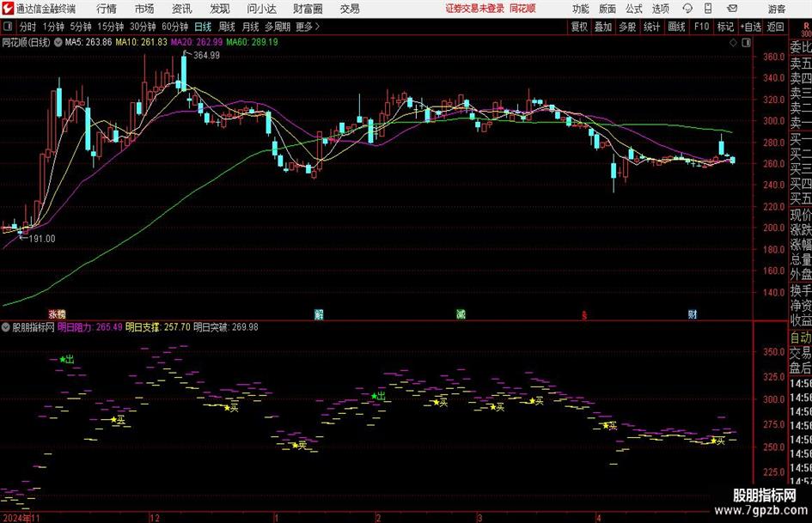Open the 公式 menu
The width and height of the screenshot is (812, 523).
634,9
